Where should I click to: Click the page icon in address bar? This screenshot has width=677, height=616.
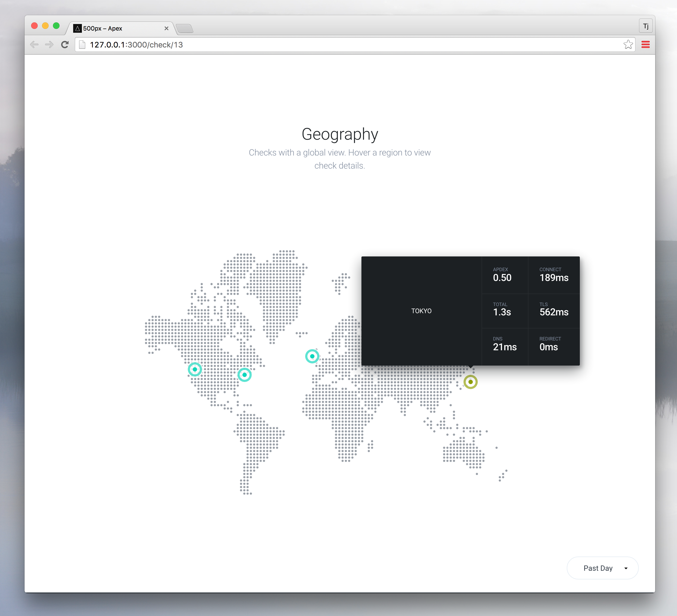pos(82,45)
